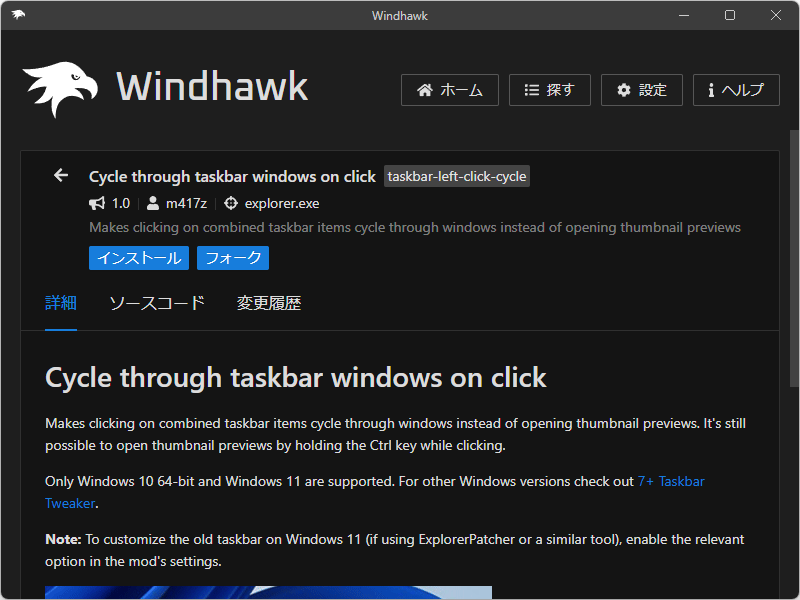Open the 7+ Taskbar Tweaker link

pos(671,481)
